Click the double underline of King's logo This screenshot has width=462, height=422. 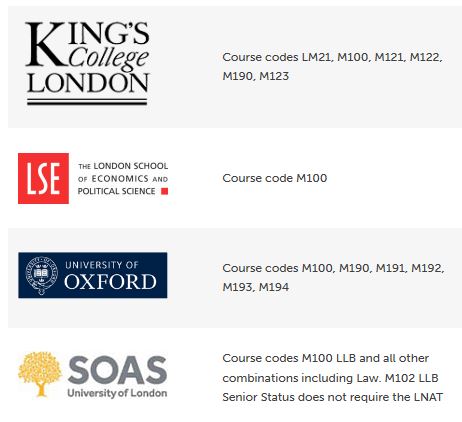pyautogui.click(x=87, y=102)
